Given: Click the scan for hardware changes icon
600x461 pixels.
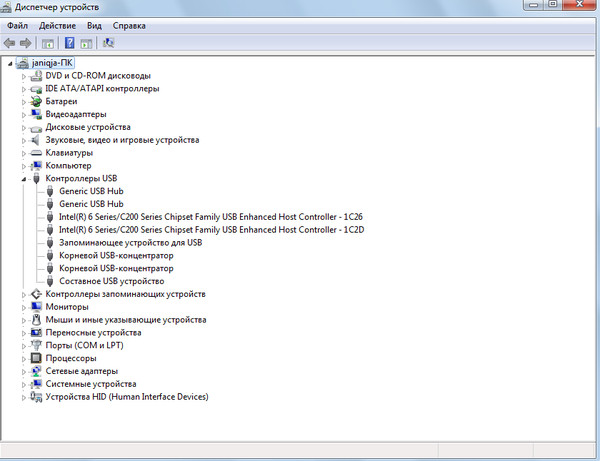Looking at the screenshot, I should [108, 43].
